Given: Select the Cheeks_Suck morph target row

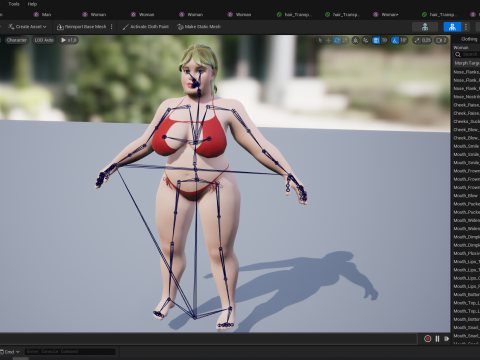Looking at the screenshot, I should point(466,121).
